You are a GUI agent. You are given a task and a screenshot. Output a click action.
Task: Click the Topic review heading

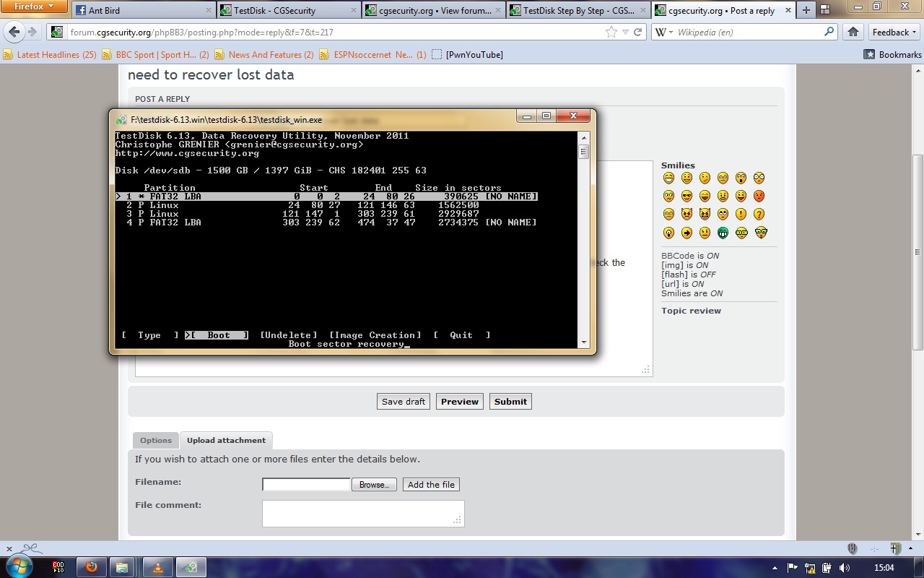tap(691, 311)
